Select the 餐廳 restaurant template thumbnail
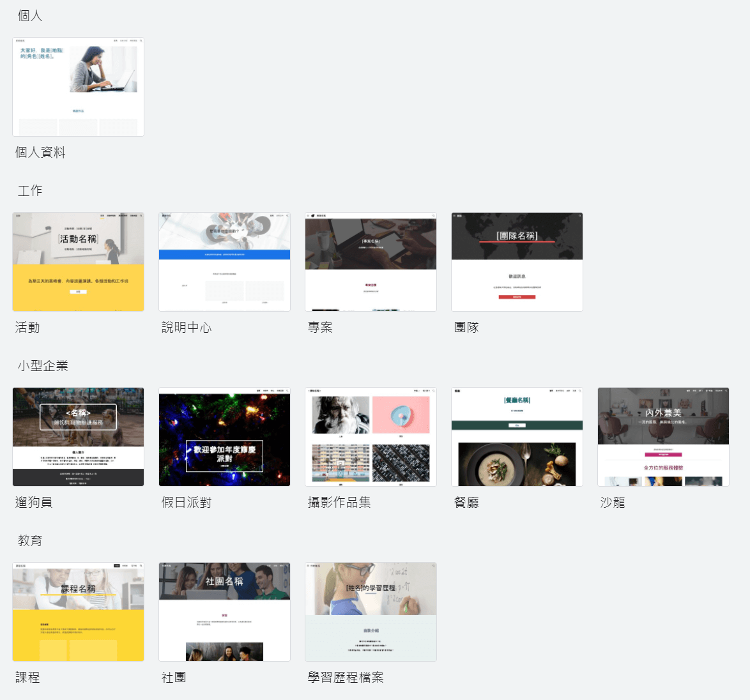750x700 pixels. point(517,437)
